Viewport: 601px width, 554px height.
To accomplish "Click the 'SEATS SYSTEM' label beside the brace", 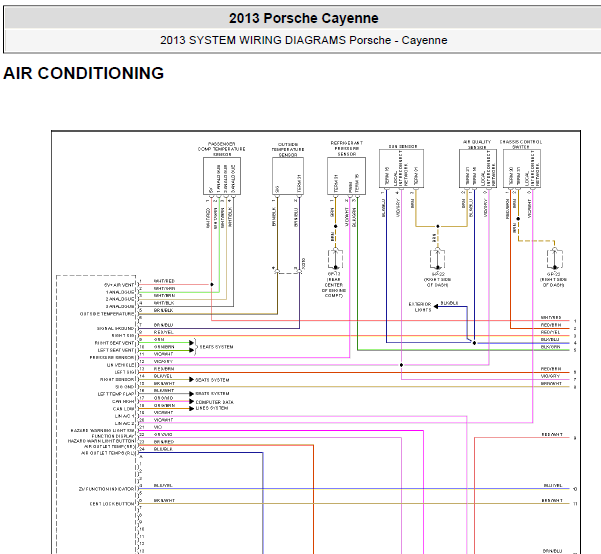I will click(216, 347).
